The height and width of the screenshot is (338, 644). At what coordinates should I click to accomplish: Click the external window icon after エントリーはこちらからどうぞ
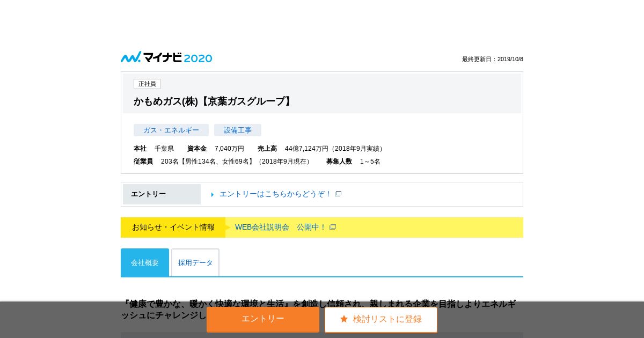coord(338,194)
